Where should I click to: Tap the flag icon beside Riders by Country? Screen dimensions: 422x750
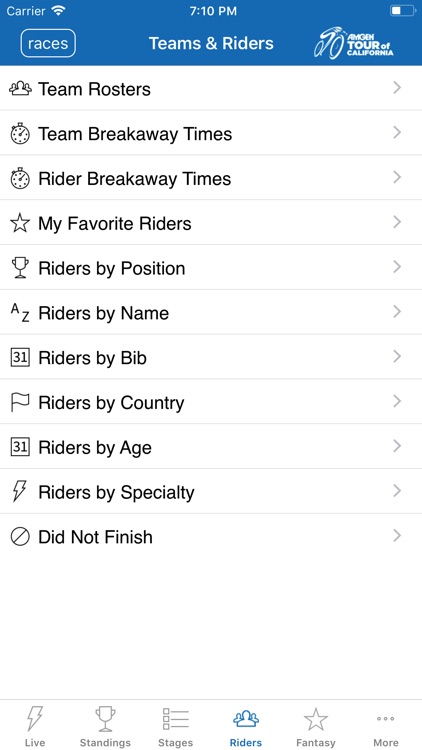20,403
